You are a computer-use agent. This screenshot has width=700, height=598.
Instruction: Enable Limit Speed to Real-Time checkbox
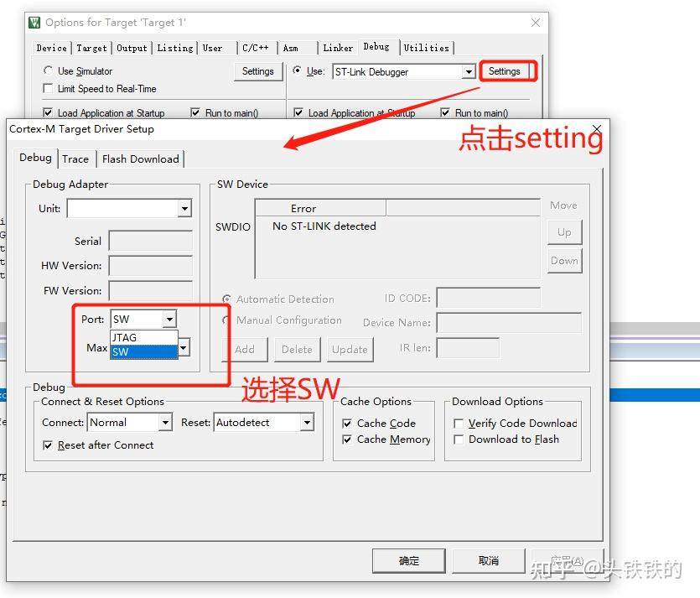[48, 88]
